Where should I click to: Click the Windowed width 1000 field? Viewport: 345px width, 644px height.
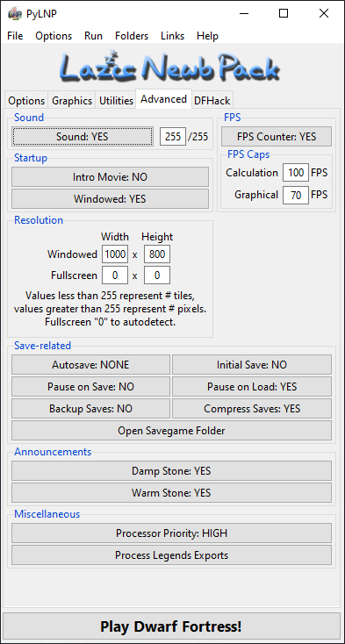coord(115,254)
